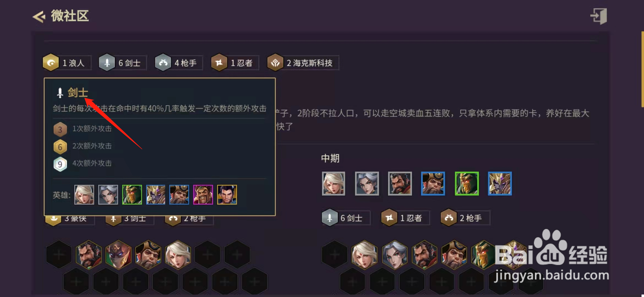This screenshot has width=644, height=297.
Task: Select the green-bordered hero in 英雄 row
Action: 132,195
